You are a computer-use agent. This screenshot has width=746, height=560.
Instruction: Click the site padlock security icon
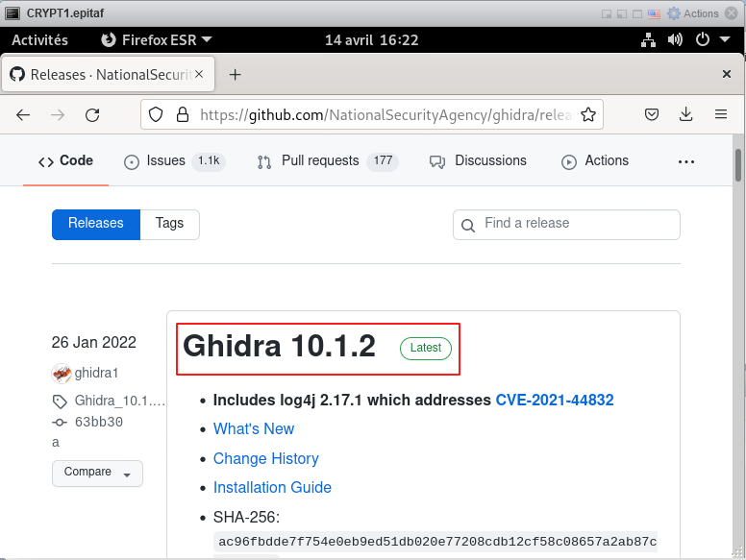182,114
